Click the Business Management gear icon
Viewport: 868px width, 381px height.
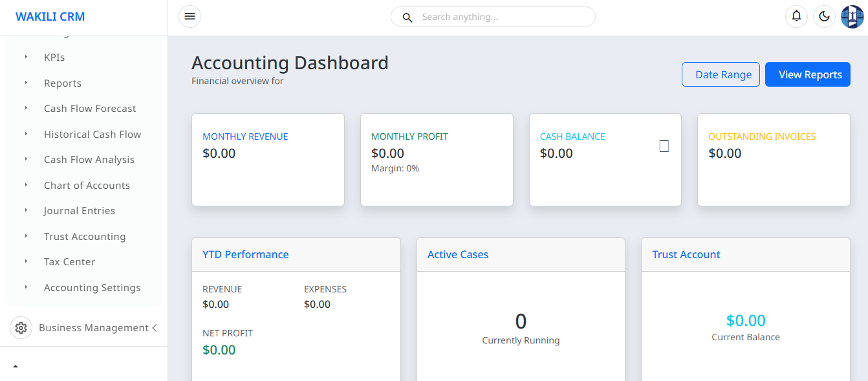pyautogui.click(x=21, y=328)
